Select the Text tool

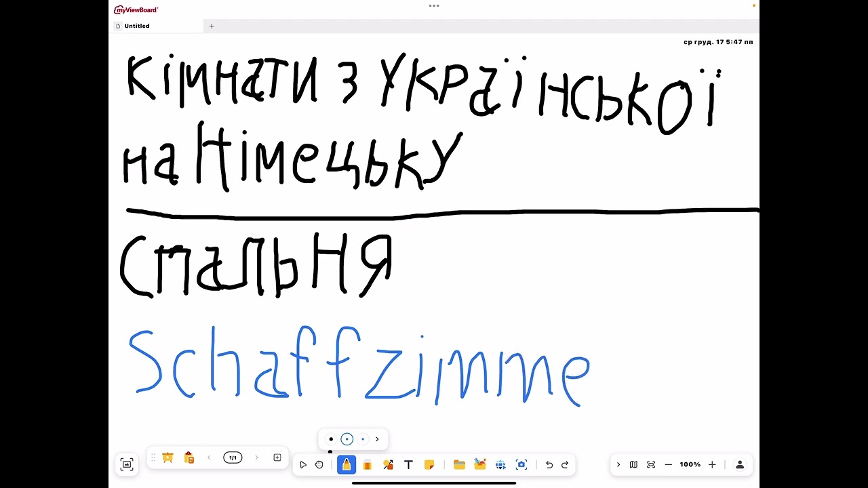408,465
